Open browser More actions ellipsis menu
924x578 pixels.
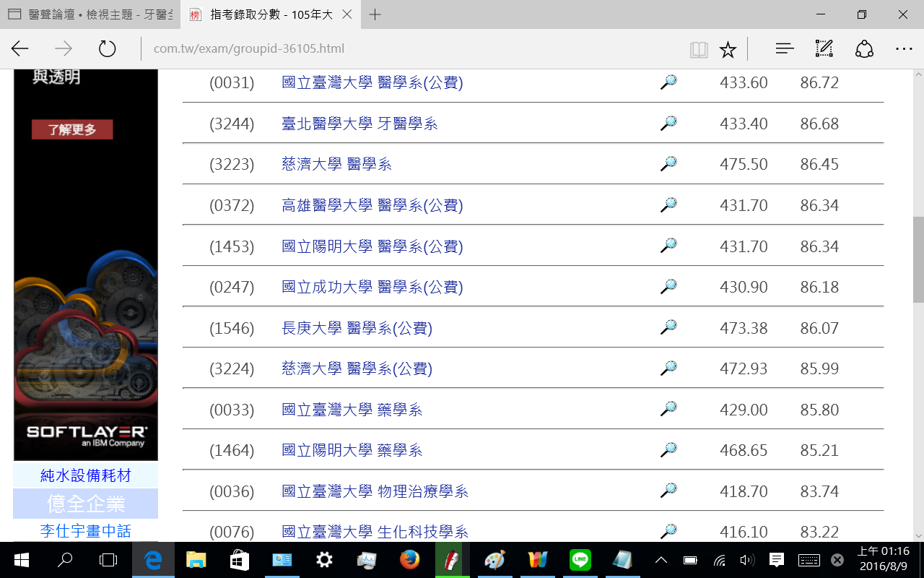(x=904, y=49)
